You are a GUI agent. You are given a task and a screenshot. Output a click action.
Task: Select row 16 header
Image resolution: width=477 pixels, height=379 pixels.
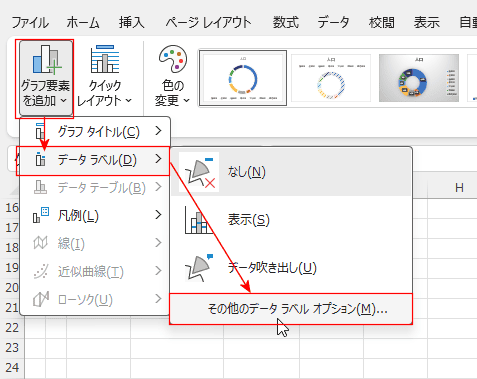click(x=12, y=208)
